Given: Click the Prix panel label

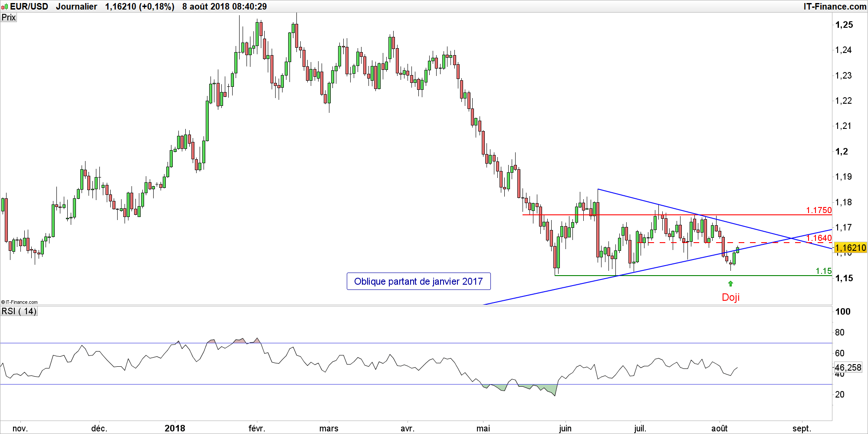Looking at the screenshot, I should click(x=9, y=17).
